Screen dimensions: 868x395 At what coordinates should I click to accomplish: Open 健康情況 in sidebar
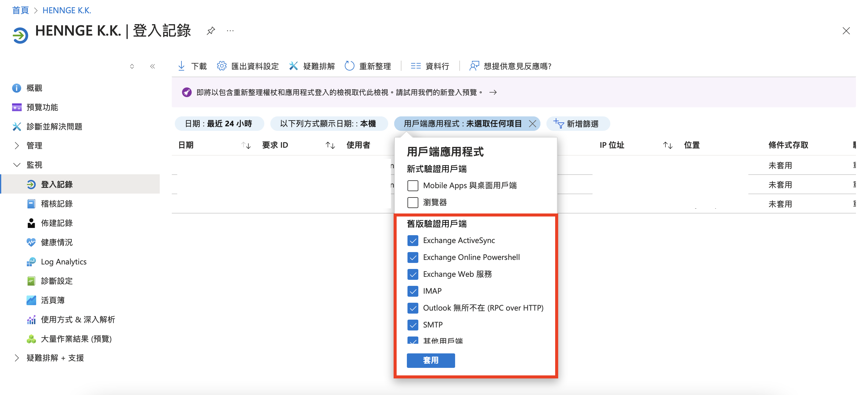coord(57,242)
